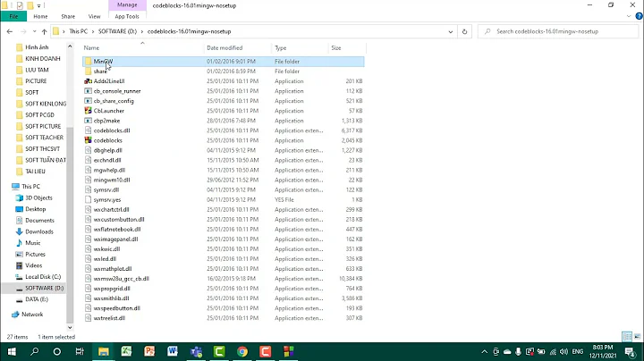Sort by the Name column header

point(142,48)
